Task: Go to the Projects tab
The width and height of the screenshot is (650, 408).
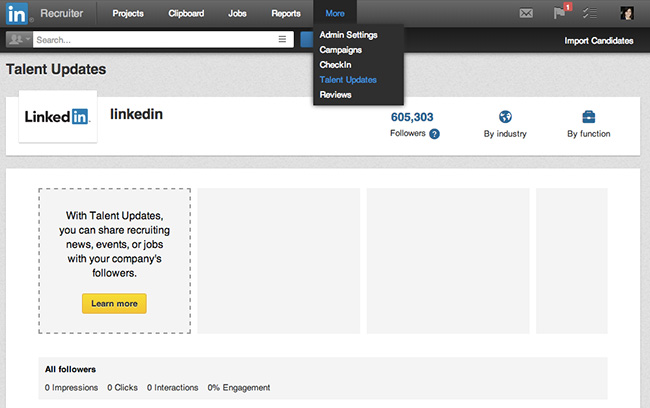Action: click(x=127, y=13)
